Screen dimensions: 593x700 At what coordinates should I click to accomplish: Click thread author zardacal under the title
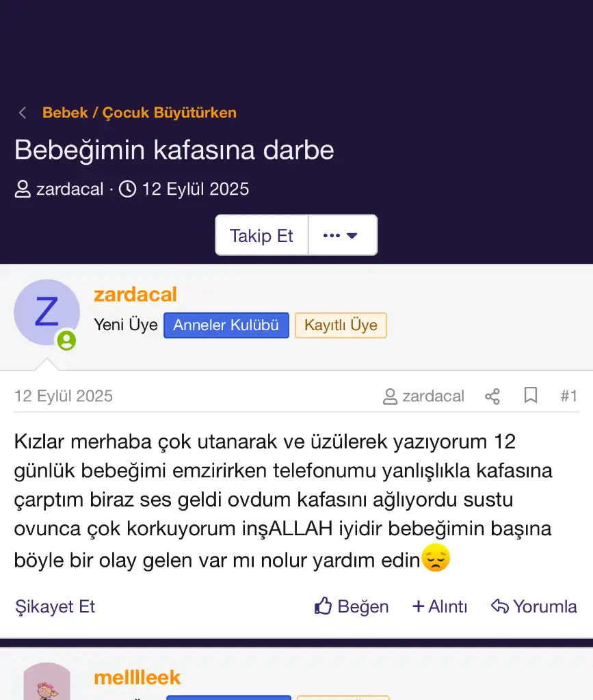point(70,189)
